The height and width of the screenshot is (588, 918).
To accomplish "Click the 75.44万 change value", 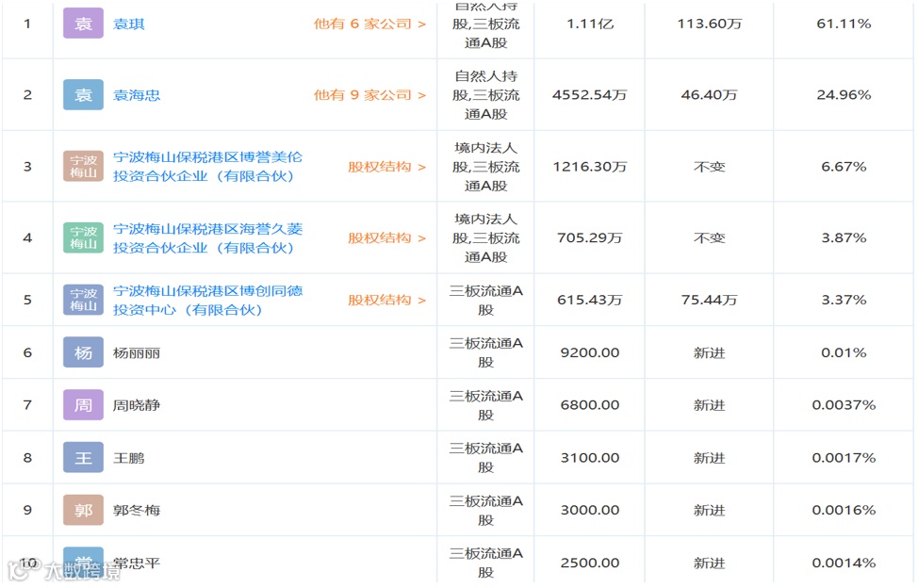I will tap(709, 301).
